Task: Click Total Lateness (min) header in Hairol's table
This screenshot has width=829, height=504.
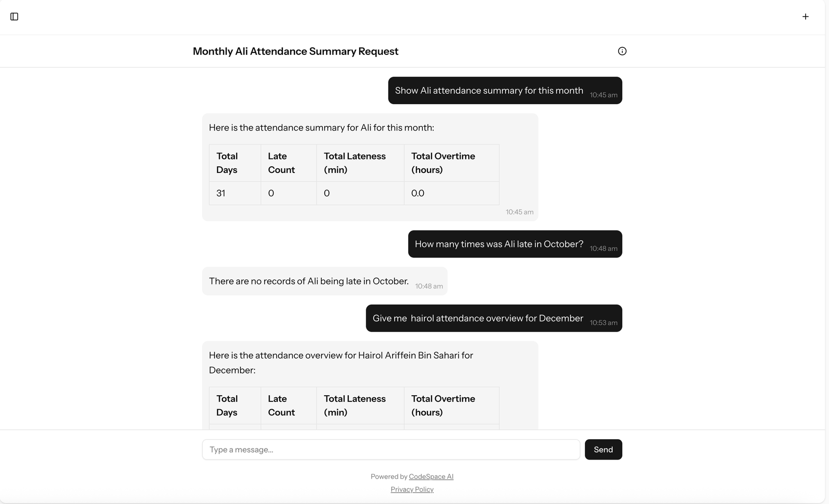Action: coord(355,406)
